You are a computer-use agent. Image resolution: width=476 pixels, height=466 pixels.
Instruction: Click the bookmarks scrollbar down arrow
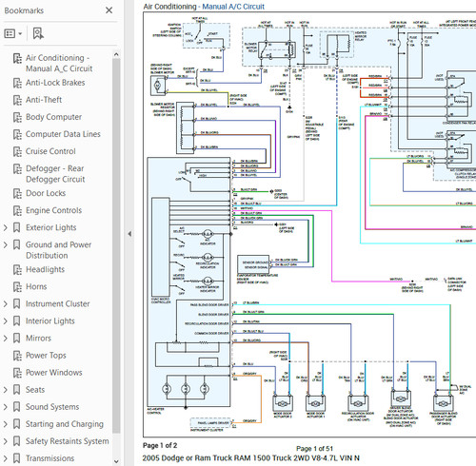[116, 461]
